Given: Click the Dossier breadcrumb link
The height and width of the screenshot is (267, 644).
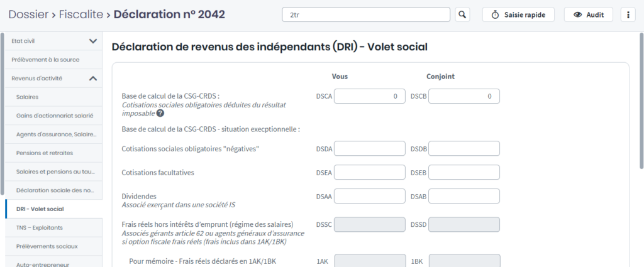Looking at the screenshot, I should click(28, 14).
